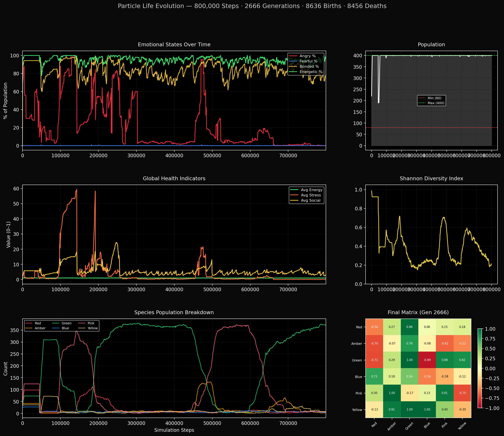Image resolution: width=504 pixels, height=436 pixels.
Task: Click the 'Global Health Indicators' chart title
Action: (x=174, y=178)
